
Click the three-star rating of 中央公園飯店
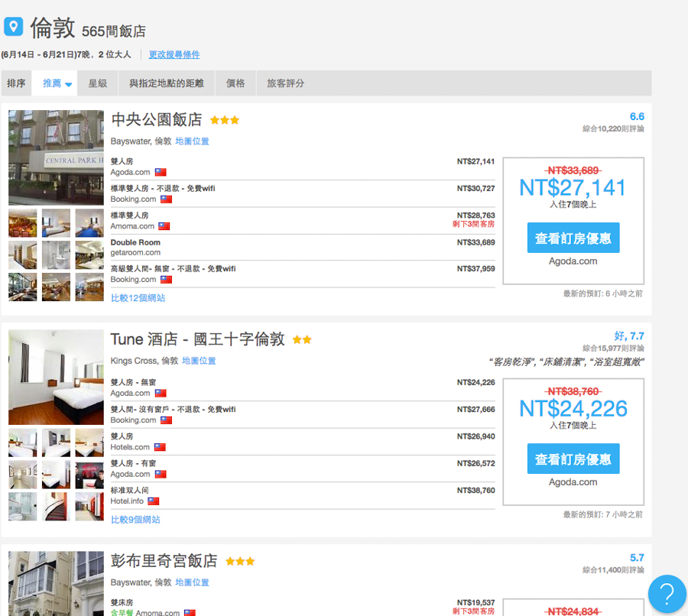point(225,120)
